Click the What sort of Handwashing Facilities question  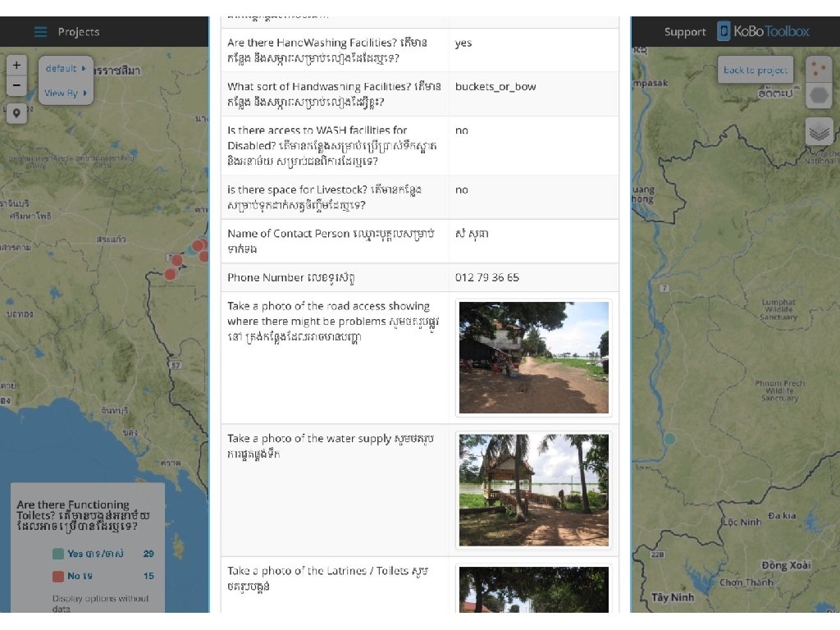click(335, 94)
